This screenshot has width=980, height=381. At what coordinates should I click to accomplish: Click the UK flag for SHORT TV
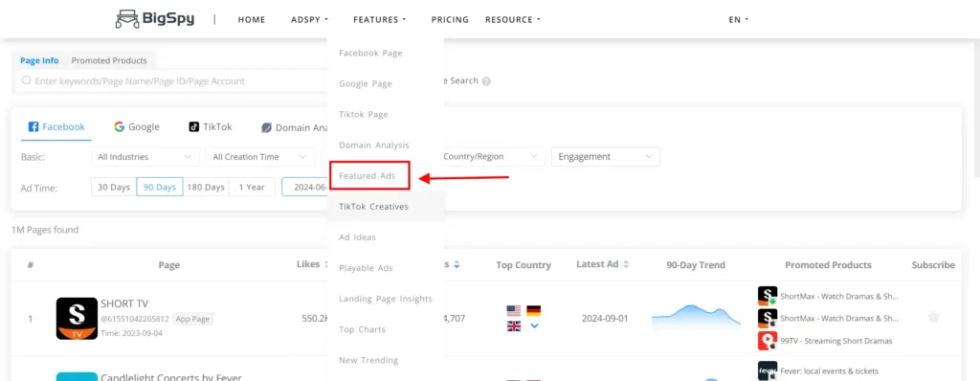coord(514,325)
